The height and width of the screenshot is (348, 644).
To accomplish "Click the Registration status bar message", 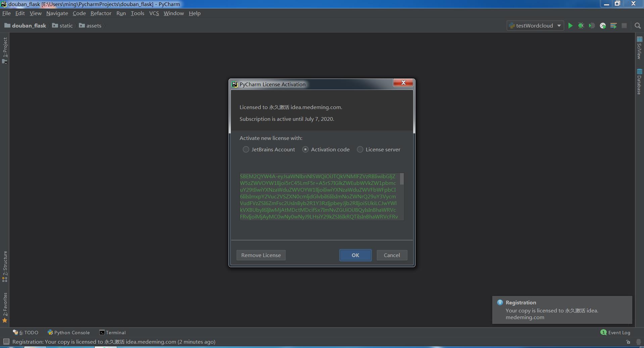I will [x=114, y=342].
